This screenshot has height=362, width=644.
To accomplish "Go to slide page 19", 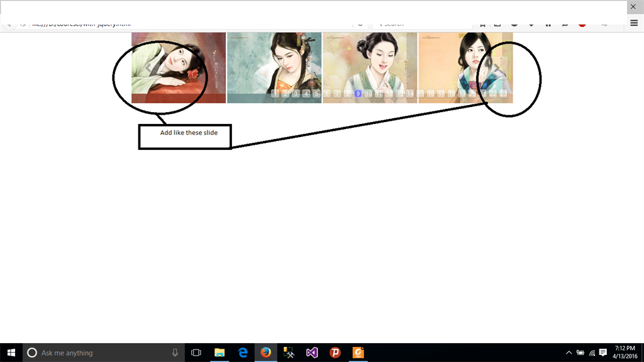I will pyautogui.click(x=462, y=94).
